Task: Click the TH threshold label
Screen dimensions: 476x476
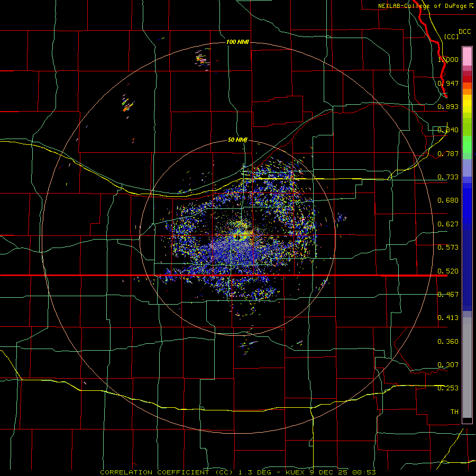Action: point(454,412)
